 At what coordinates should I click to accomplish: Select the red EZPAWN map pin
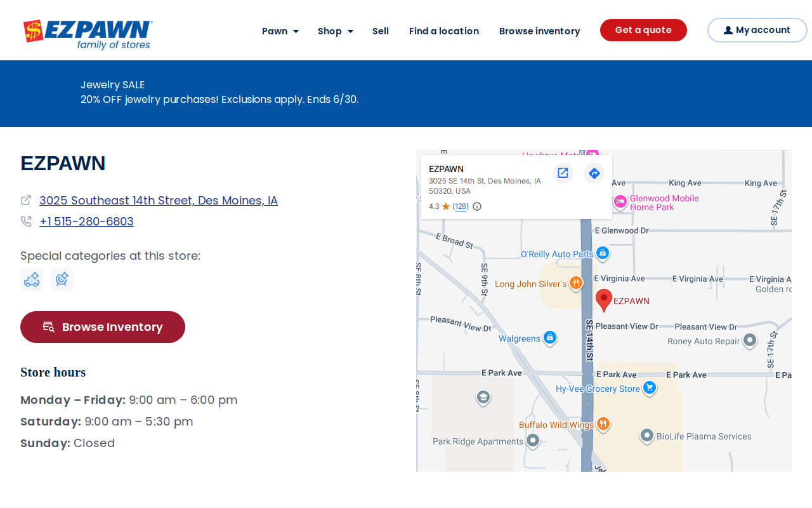click(x=604, y=300)
